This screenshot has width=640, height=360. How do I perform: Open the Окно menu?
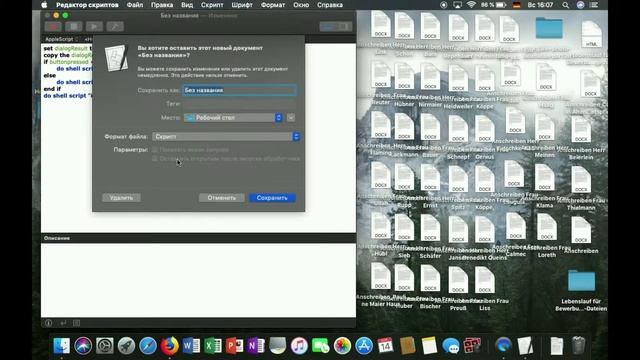point(301,5)
